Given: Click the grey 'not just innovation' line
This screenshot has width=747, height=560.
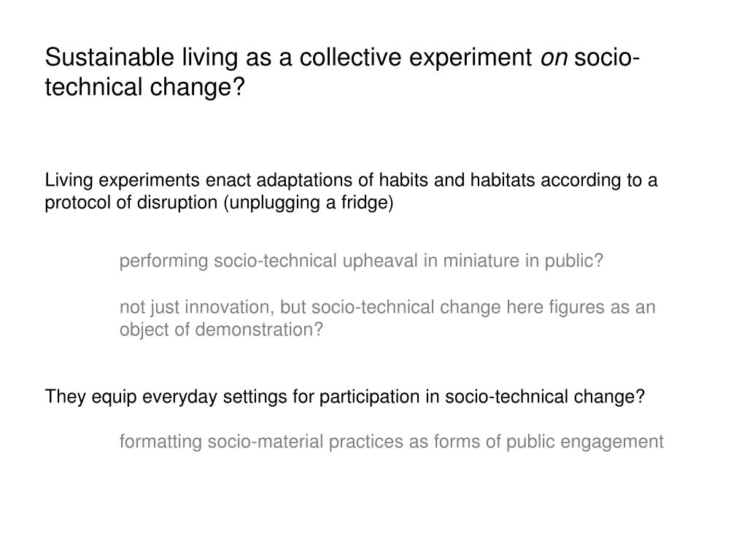Looking at the screenshot, I should pos(387,307).
